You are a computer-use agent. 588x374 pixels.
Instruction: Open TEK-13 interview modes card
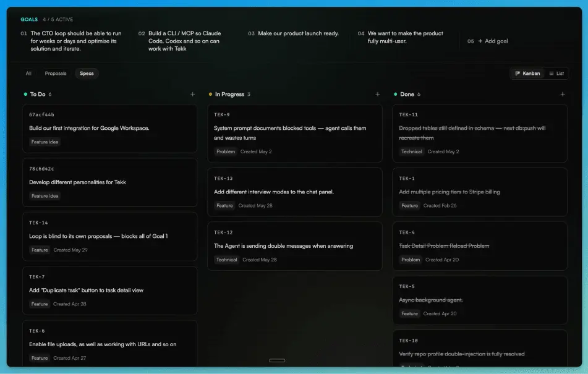click(x=295, y=192)
